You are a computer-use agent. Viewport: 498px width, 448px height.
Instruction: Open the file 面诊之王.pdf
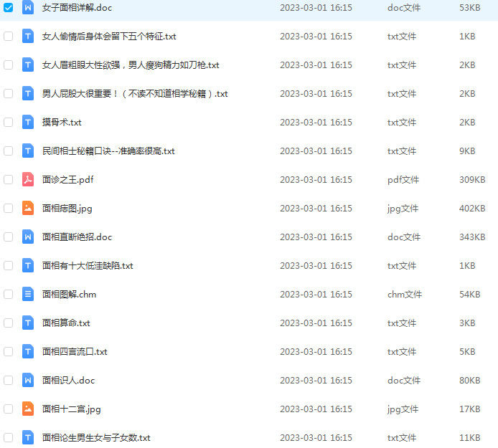pos(67,180)
